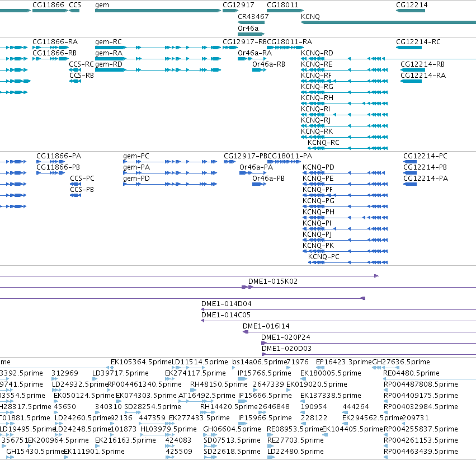Select protein CCS-PB
Viewport: 476px width, 460px height.
pos(76,195)
